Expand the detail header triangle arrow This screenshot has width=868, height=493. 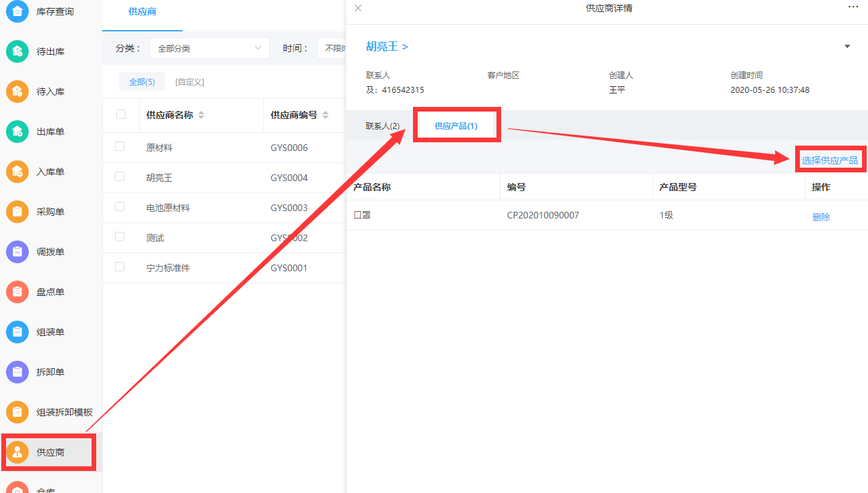coord(847,47)
